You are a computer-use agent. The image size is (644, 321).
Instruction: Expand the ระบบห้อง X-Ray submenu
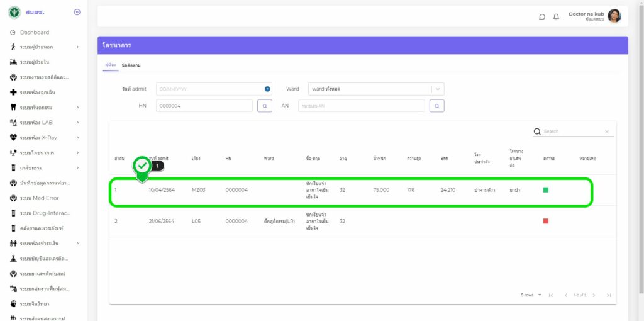pos(77,137)
